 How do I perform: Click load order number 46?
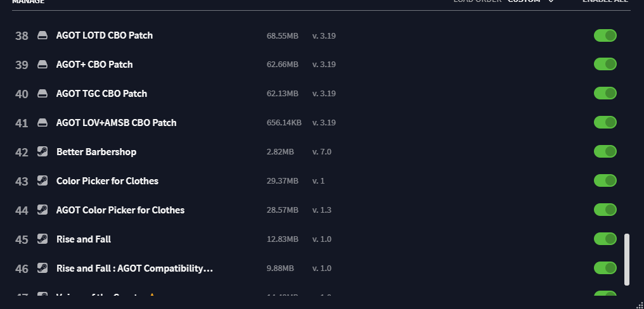pos(22,268)
